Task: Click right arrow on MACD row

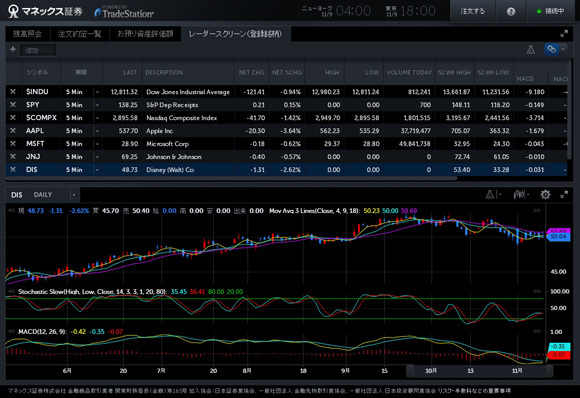Action: coord(537,331)
